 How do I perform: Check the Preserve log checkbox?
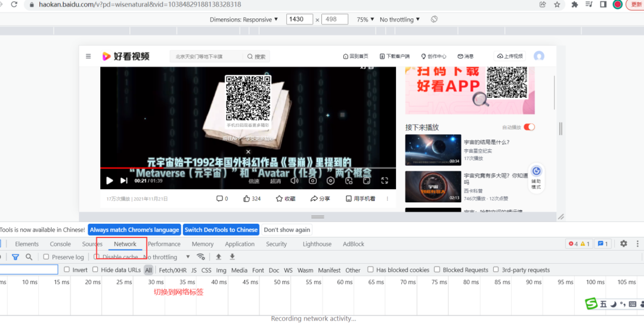click(46, 257)
